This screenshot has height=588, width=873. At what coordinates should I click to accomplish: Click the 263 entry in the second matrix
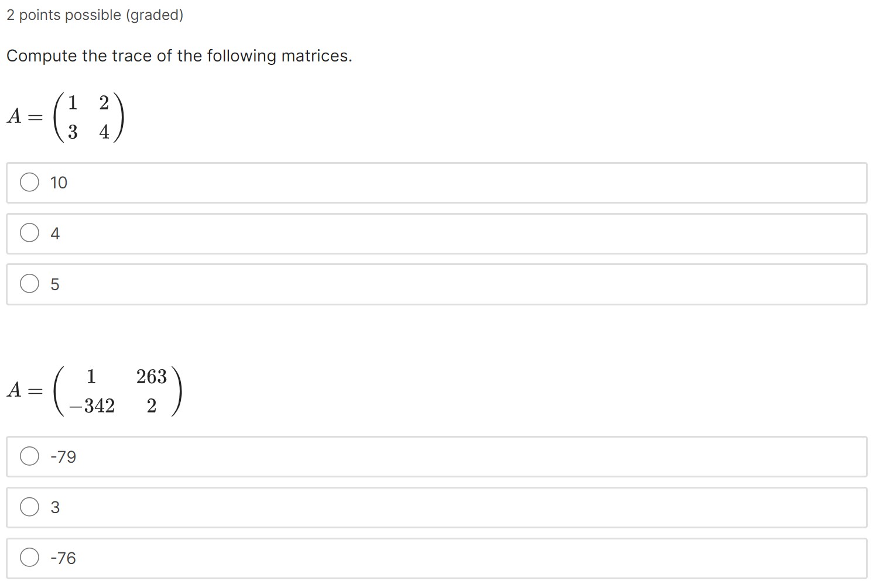[152, 376]
